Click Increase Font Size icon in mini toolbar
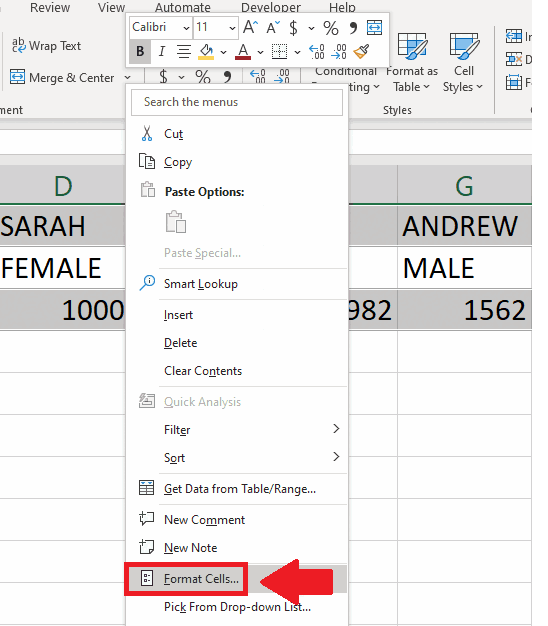Image resolution: width=548 pixels, height=626 pixels. point(250,28)
